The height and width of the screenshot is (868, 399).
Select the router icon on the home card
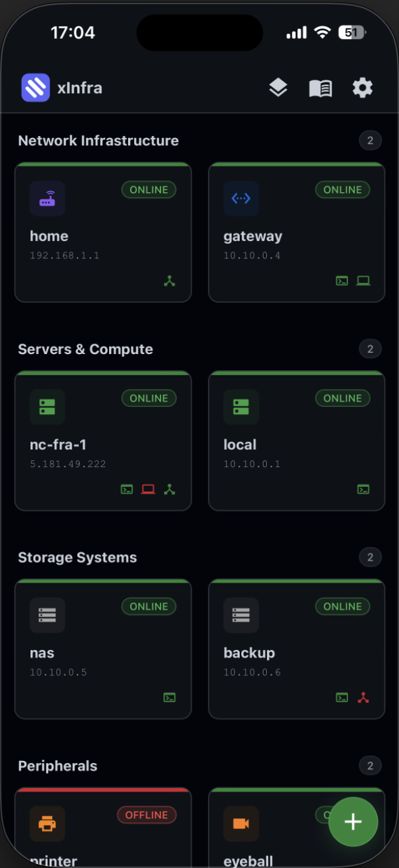coord(47,198)
